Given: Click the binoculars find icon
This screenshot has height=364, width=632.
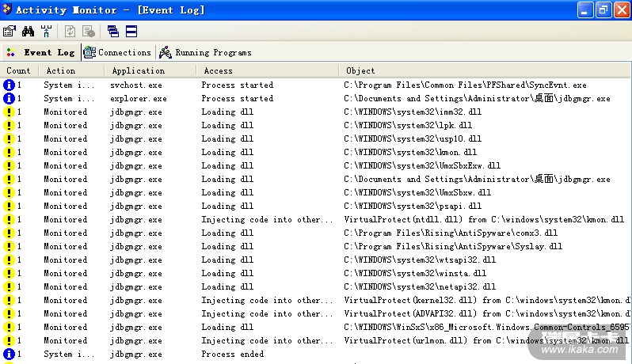Looking at the screenshot, I should click(28, 32).
